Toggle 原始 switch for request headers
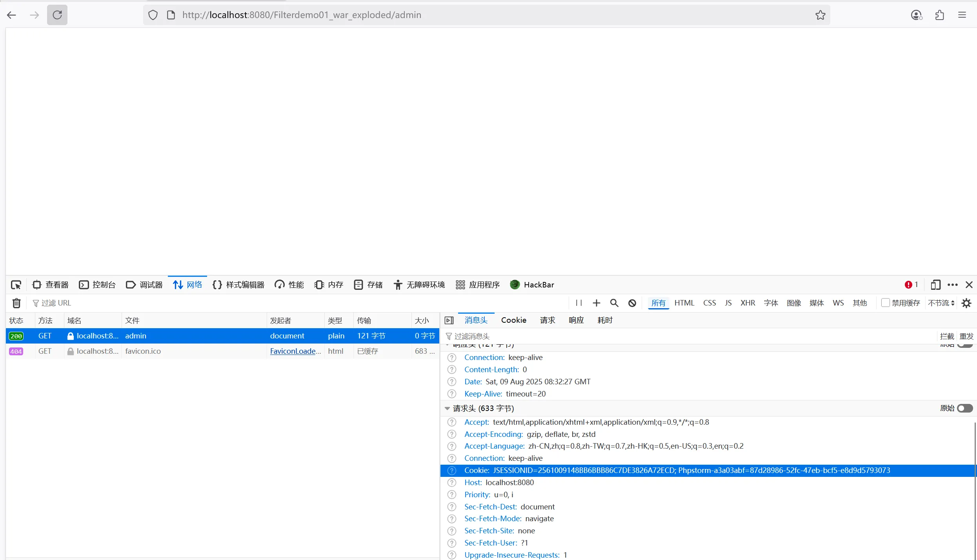This screenshot has width=977, height=560. click(965, 408)
